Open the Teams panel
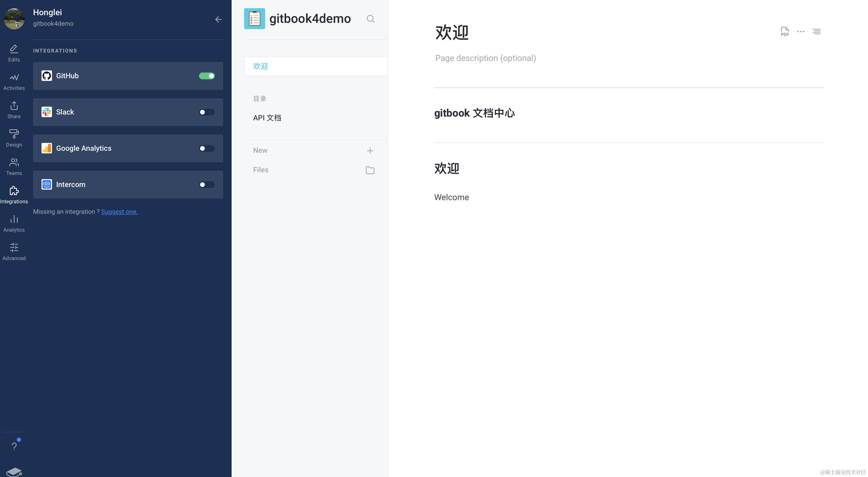The image size is (868, 477). [x=14, y=166]
